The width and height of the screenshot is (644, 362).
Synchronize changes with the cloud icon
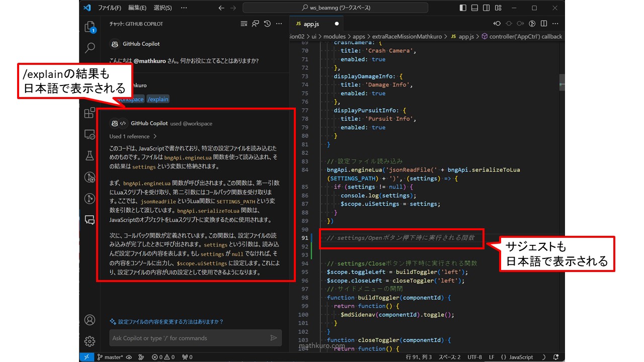pyautogui.click(x=129, y=357)
